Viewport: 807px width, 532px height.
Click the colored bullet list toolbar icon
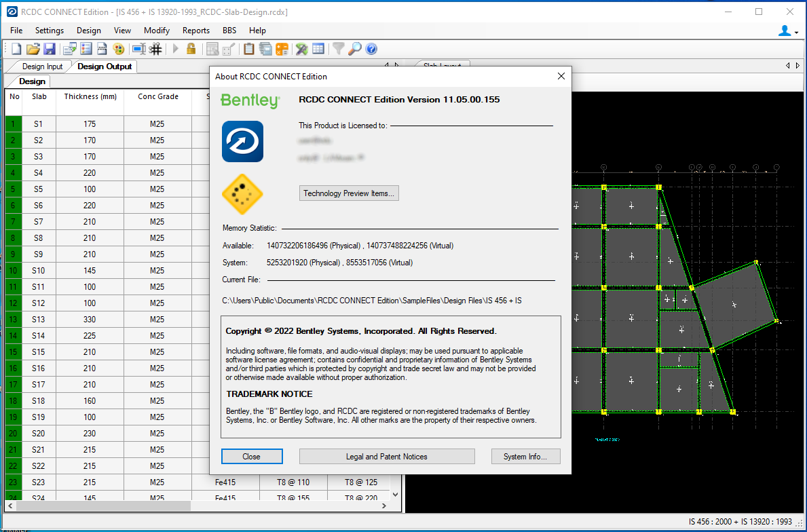coord(86,49)
